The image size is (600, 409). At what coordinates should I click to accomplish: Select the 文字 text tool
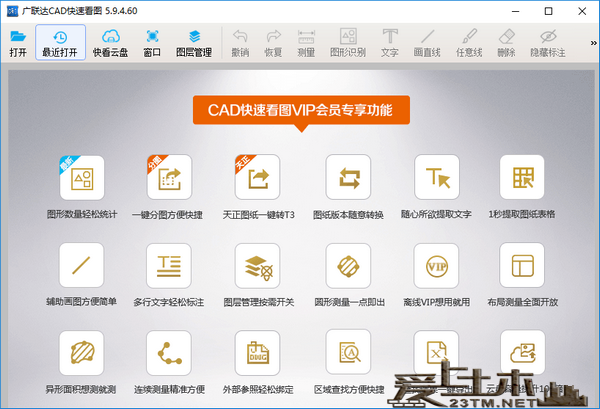click(x=390, y=42)
